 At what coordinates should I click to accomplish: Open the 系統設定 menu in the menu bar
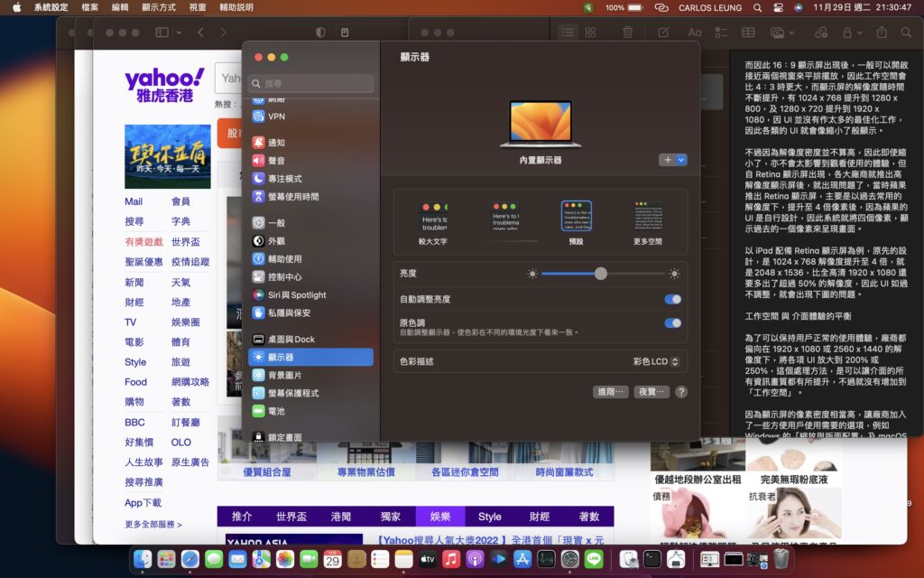click(51, 7)
